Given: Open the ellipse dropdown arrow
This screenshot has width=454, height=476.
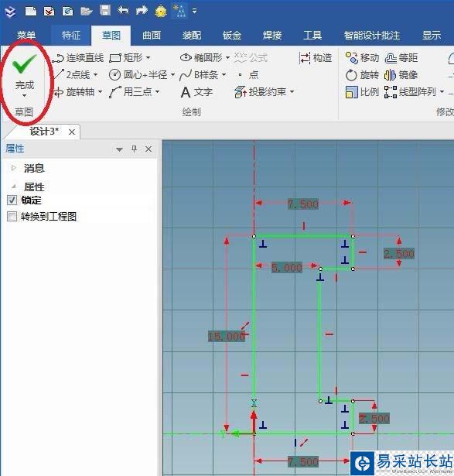Looking at the screenshot, I should click(x=227, y=57).
